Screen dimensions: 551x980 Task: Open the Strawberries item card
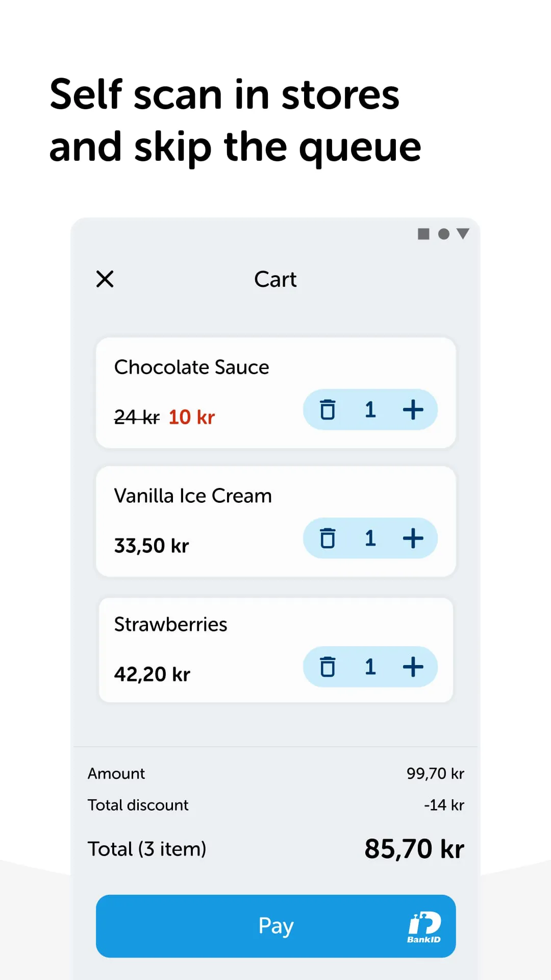coord(275,650)
